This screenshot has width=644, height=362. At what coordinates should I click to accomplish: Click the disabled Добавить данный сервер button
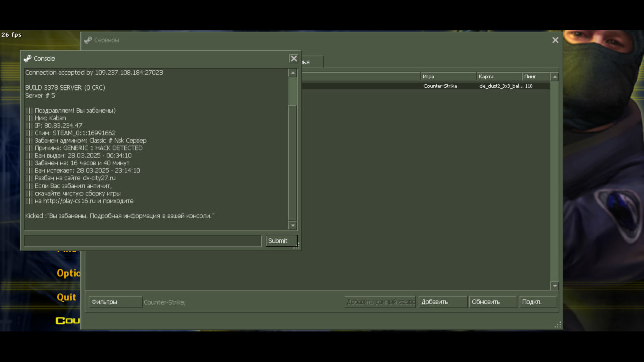tap(380, 302)
